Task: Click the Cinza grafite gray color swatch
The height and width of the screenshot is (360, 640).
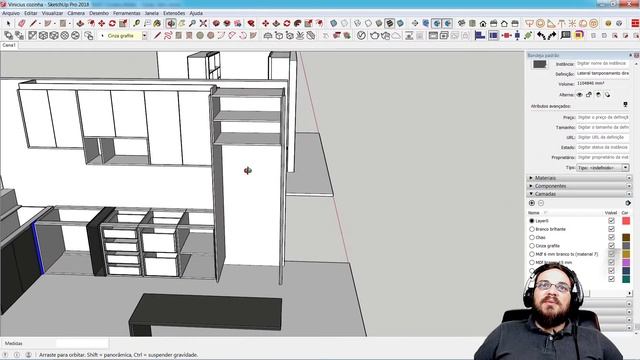Action: pos(626,246)
